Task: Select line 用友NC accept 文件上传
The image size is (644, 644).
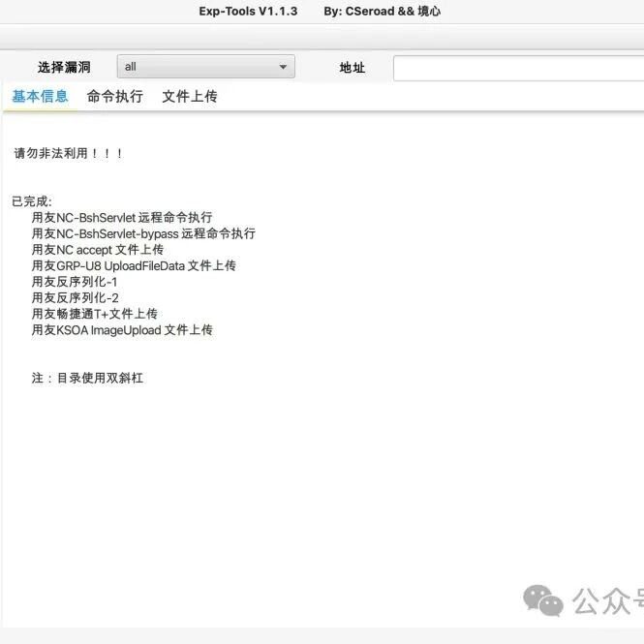Action: [98, 249]
